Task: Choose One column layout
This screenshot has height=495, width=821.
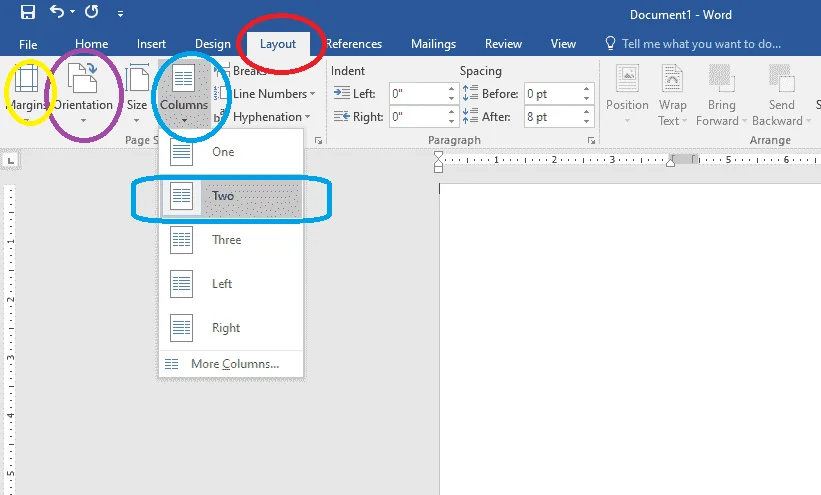Action: 231,152
